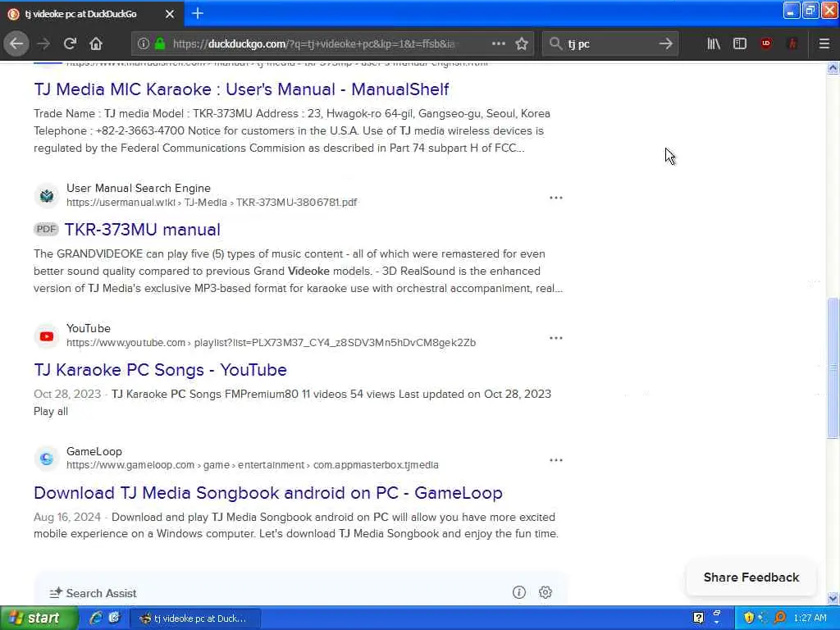
Task: Open 'Download TJ Media Songbook android on PC' result
Action: pyautogui.click(x=268, y=493)
